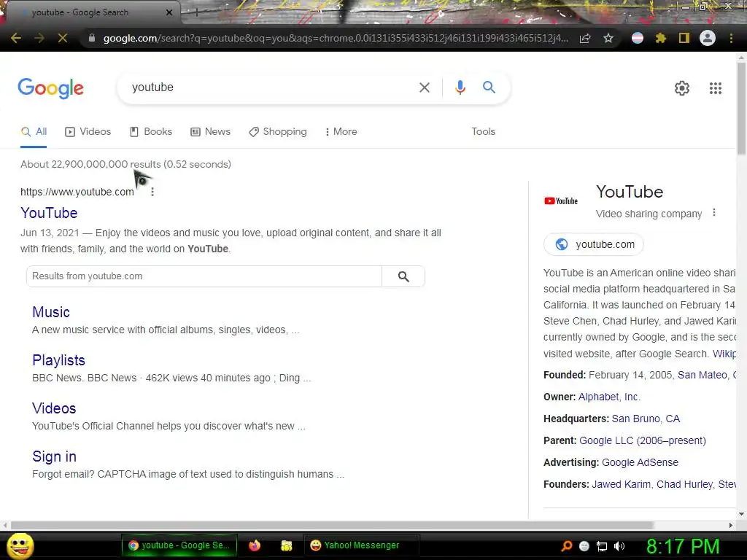Viewport: 747px width, 560px height.
Task: Open the YouTube result title link
Action: click(x=49, y=213)
